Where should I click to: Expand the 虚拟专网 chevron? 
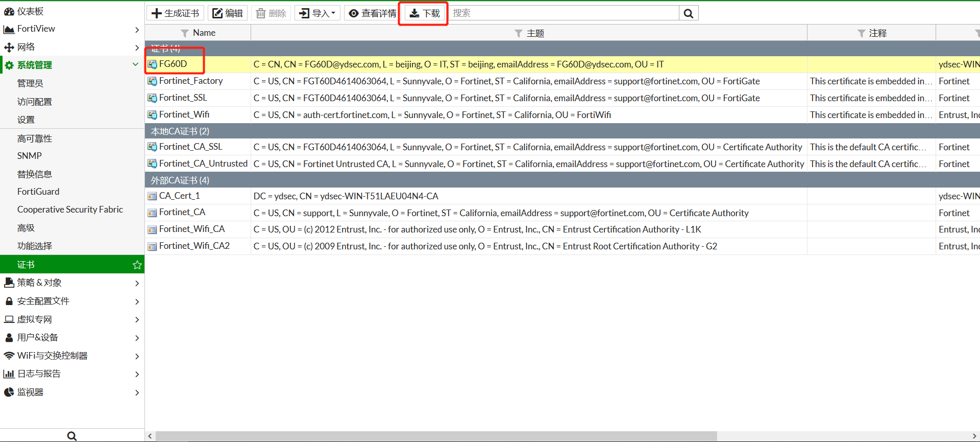[x=137, y=320]
